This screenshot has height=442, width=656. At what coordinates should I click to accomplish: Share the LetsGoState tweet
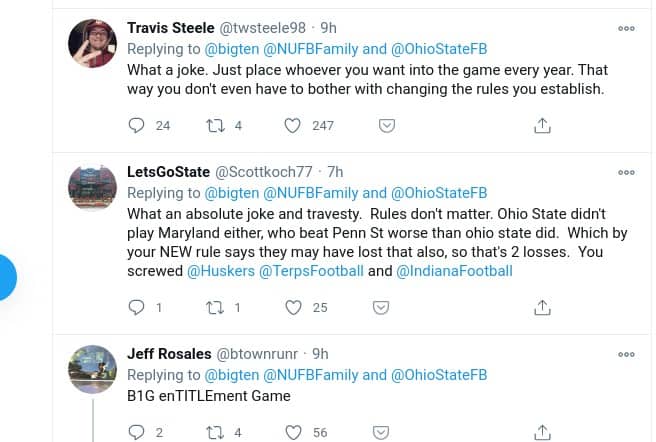pos(542,307)
